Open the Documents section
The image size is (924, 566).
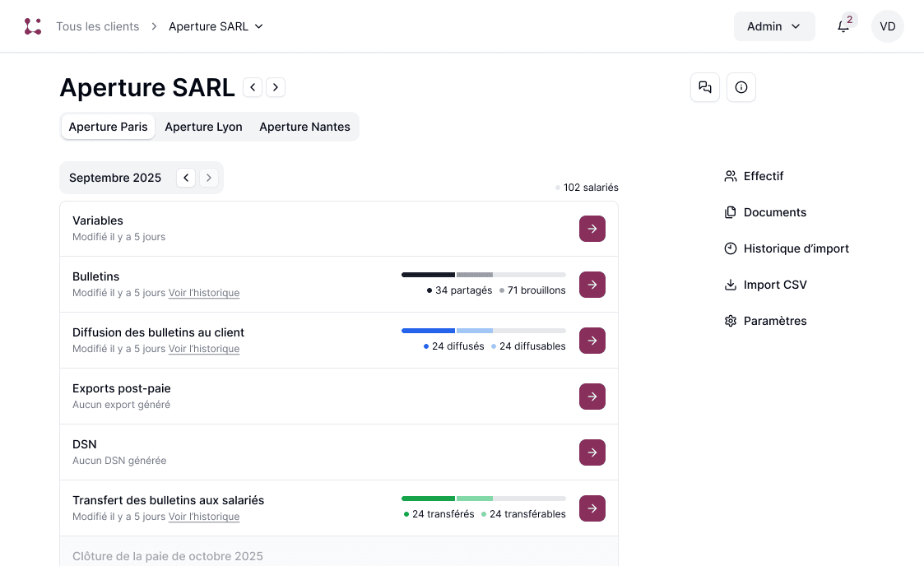pos(774,212)
